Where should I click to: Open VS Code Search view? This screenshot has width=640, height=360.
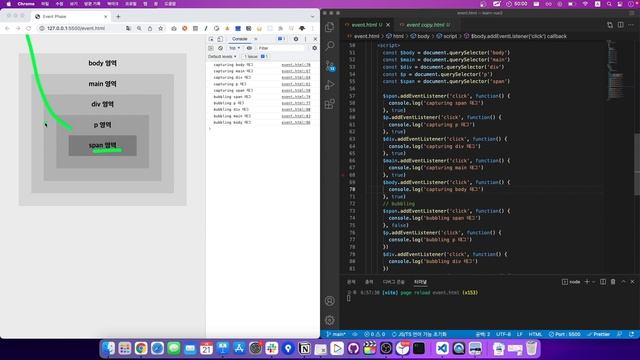330,46
